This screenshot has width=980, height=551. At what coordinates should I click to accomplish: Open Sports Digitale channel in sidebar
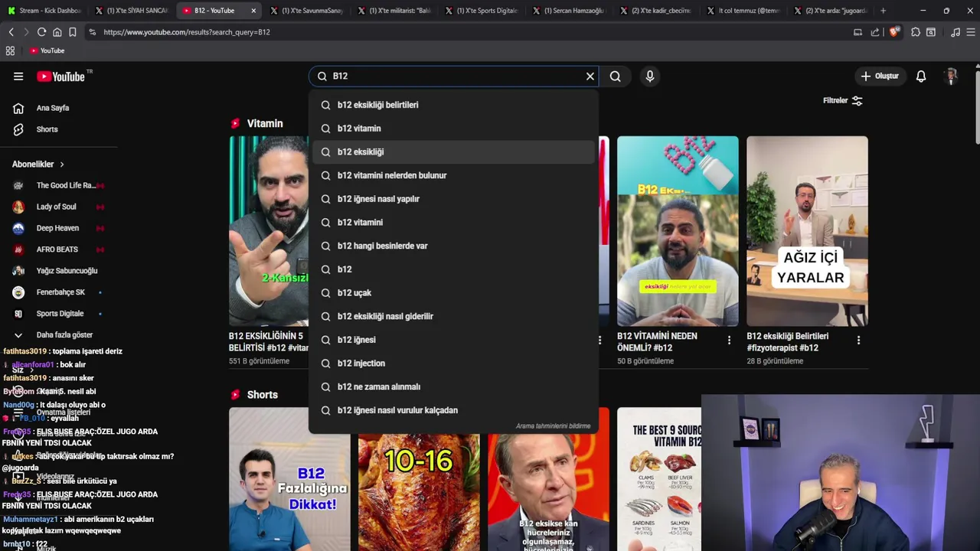pyautogui.click(x=58, y=314)
